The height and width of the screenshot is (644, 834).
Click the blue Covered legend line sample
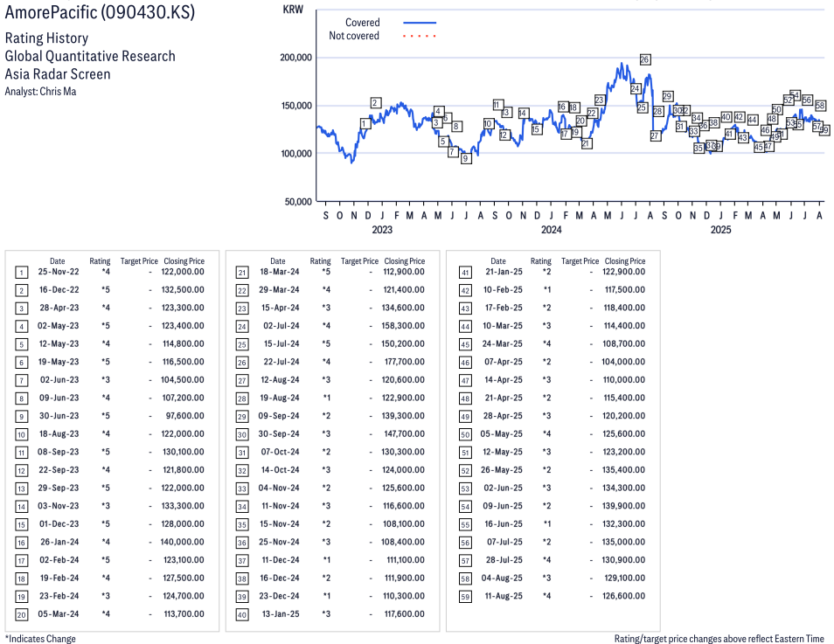click(420, 23)
